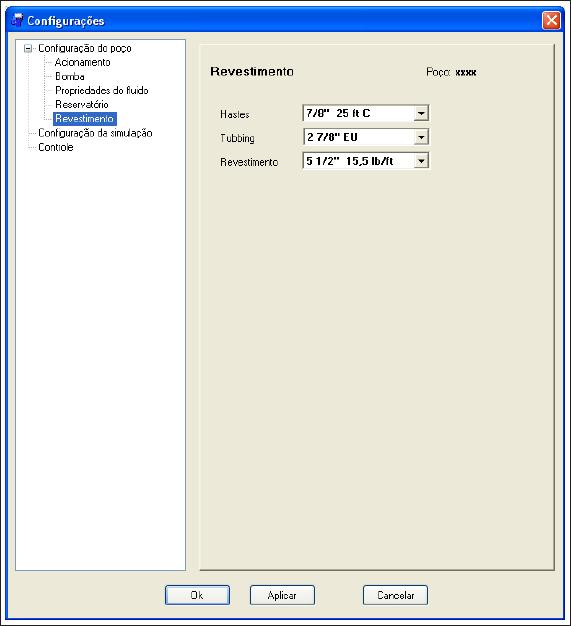Viewport: 571px width, 626px height.
Task: Click the Configurações title bar app icon
Action: 17,20
